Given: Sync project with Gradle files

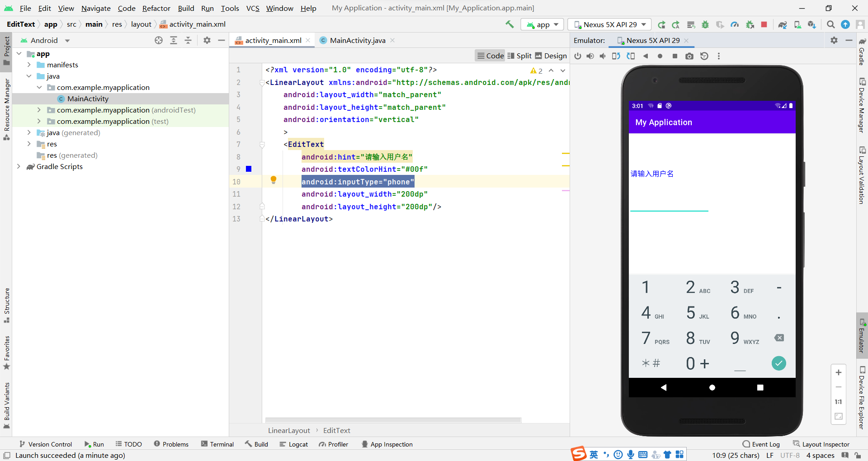Looking at the screenshot, I should pyautogui.click(x=783, y=24).
